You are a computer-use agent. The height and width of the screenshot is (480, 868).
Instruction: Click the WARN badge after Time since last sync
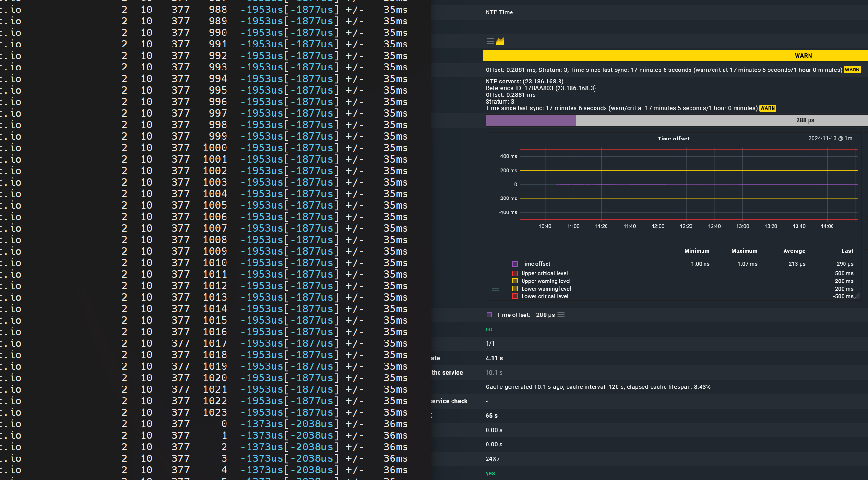point(767,108)
